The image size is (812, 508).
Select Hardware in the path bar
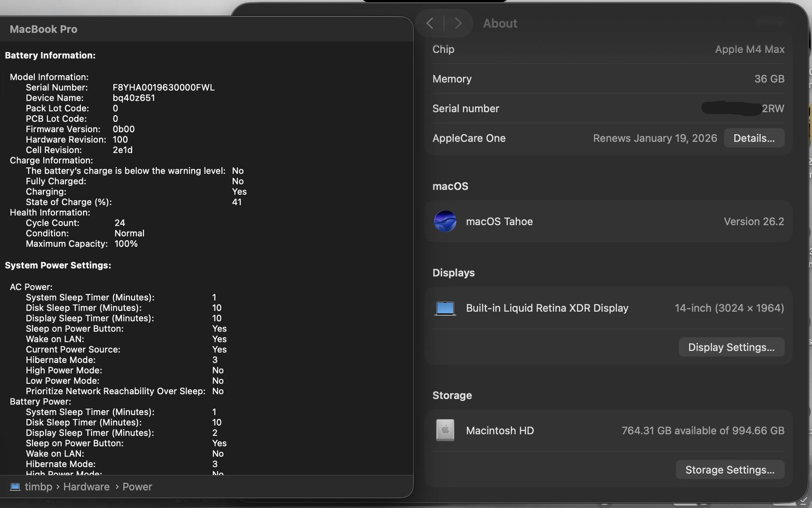86,487
